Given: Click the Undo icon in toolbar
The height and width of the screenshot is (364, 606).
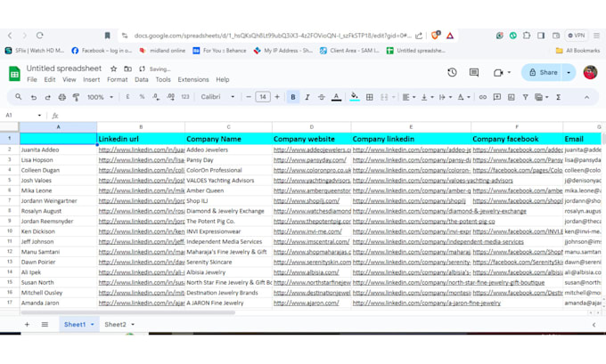Looking at the screenshot, I should 34,97.
